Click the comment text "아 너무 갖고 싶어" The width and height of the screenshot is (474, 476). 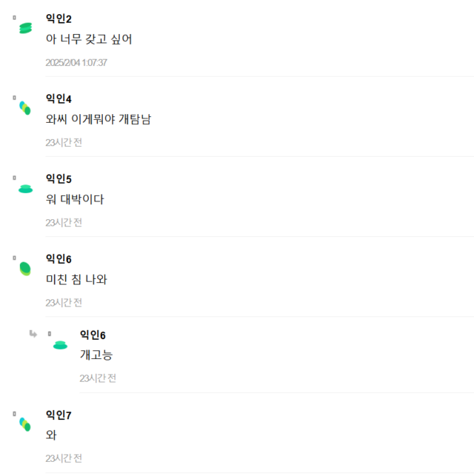[89, 39]
